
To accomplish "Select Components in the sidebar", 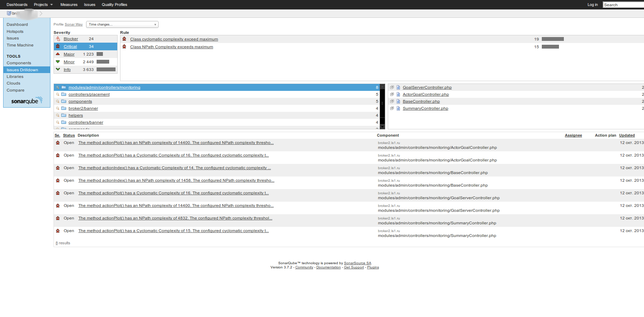I will (19, 63).
